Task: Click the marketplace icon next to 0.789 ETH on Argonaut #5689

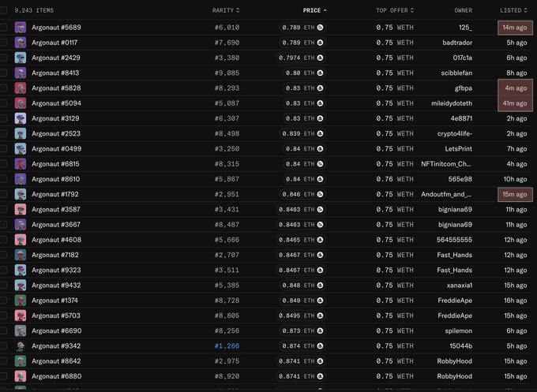Action: [x=320, y=28]
